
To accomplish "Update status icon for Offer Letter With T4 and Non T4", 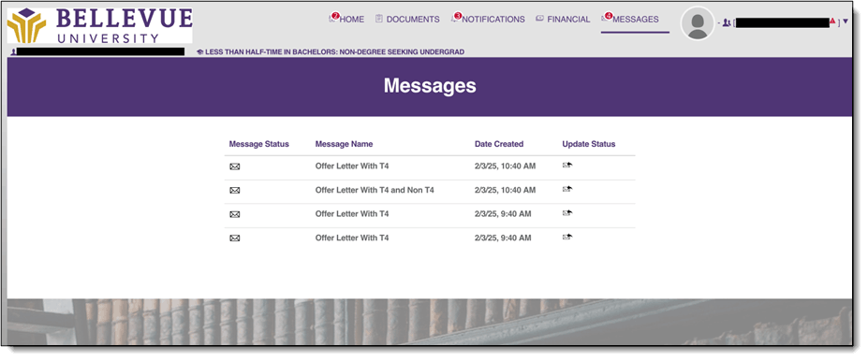I will [x=567, y=189].
